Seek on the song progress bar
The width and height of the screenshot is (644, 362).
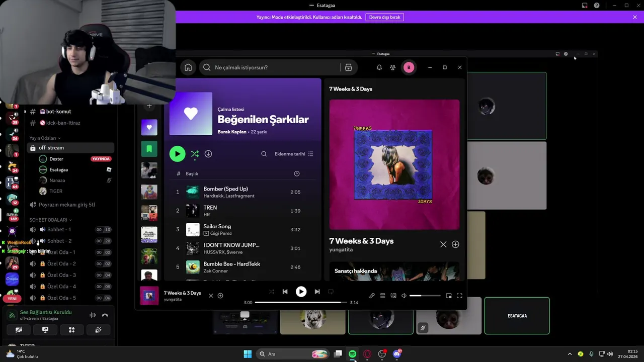301,302
